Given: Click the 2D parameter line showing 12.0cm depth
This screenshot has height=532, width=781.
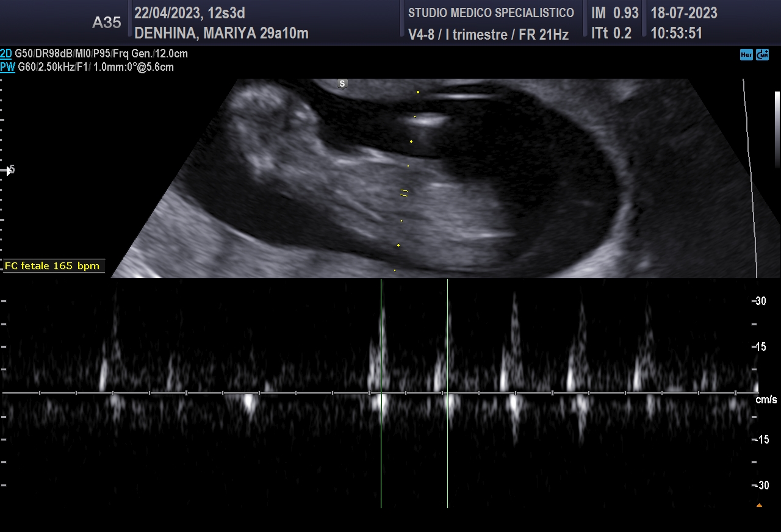Looking at the screenshot, I should tap(101, 54).
